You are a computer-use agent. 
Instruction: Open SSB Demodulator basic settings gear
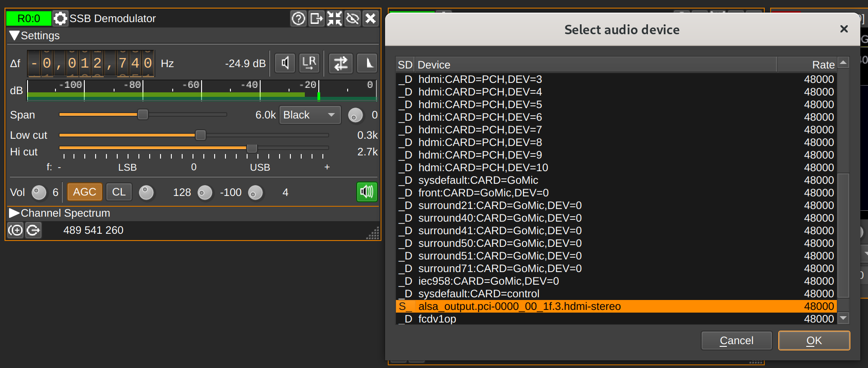[x=60, y=18]
